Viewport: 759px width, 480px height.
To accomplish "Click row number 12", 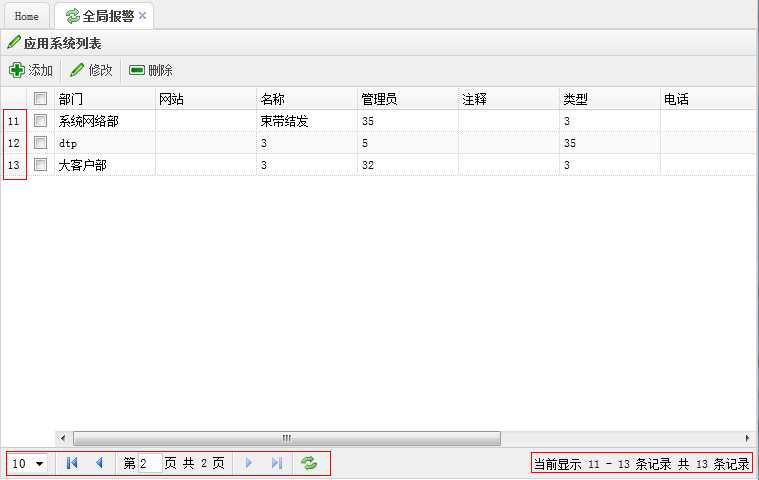I will (14, 143).
